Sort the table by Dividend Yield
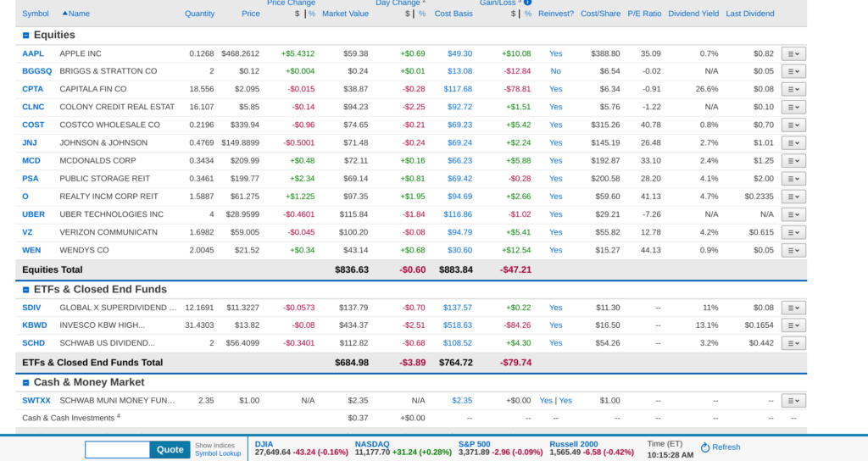 [693, 14]
